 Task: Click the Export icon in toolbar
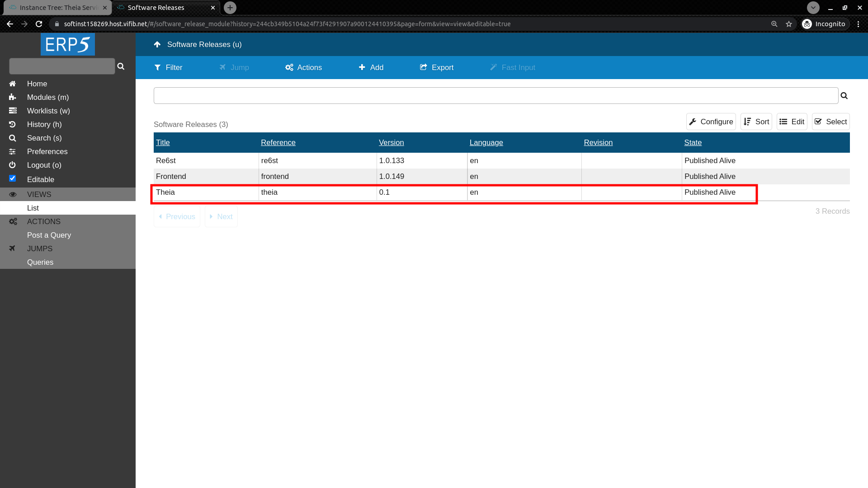437,67
